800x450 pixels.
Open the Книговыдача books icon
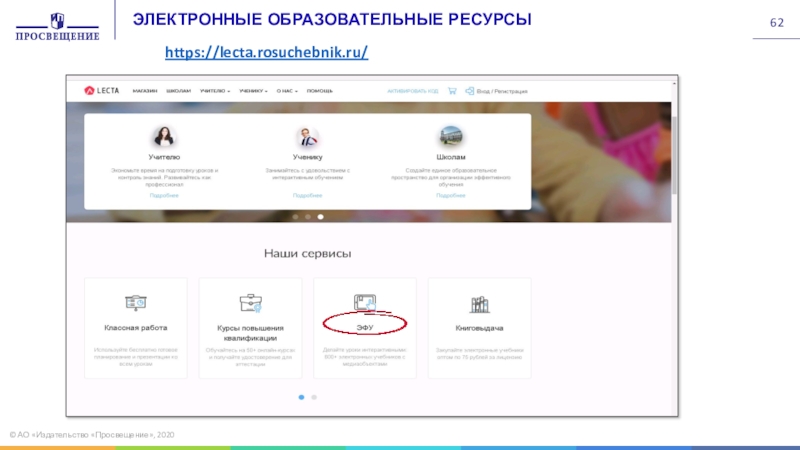(480, 304)
